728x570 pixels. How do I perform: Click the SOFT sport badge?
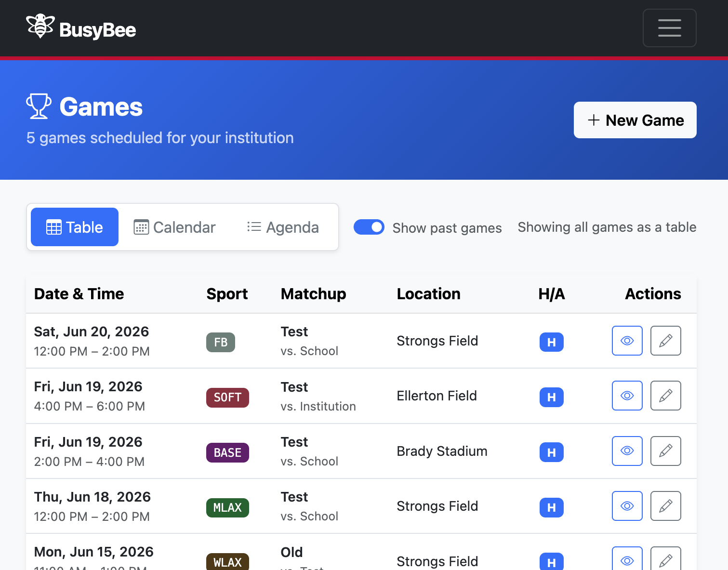[x=227, y=398]
